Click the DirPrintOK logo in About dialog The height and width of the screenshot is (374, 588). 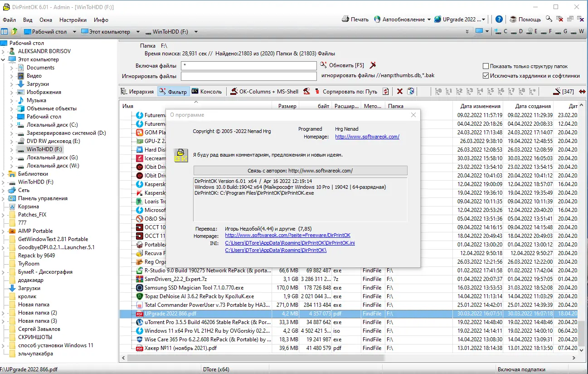[x=181, y=155]
